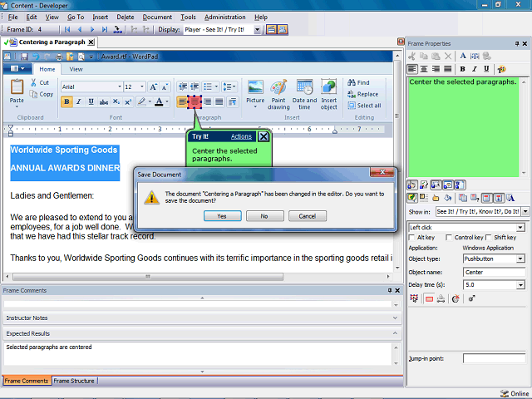Click the Actions link in Try It bubble
The height and width of the screenshot is (399, 532).
(x=241, y=136)
